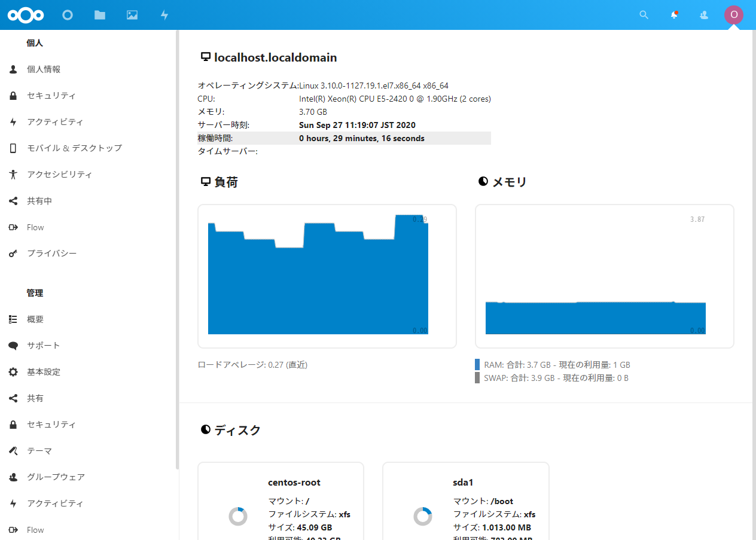Click the centos-root disk usage donut
Viewport: 756px width, 540px height.
point(238,516)
